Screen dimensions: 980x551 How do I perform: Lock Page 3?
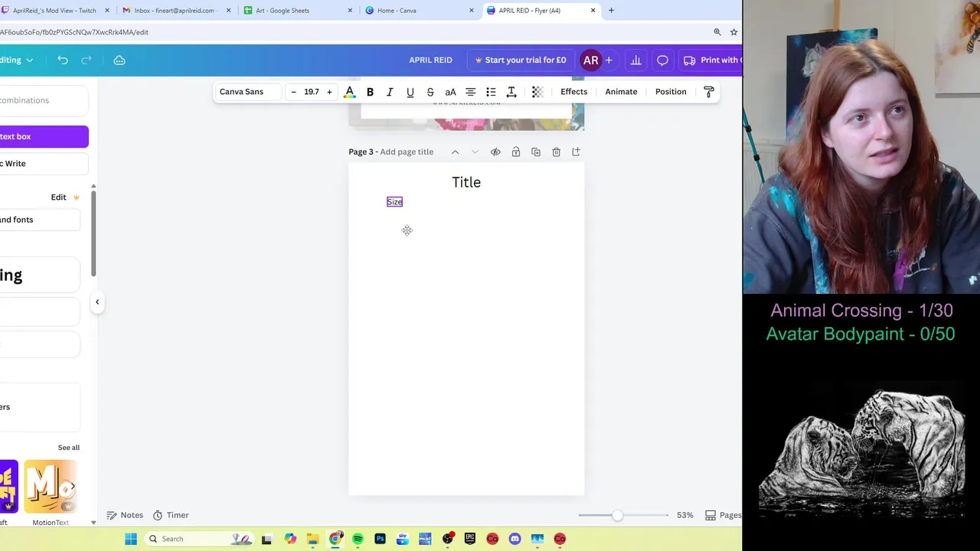515,152
